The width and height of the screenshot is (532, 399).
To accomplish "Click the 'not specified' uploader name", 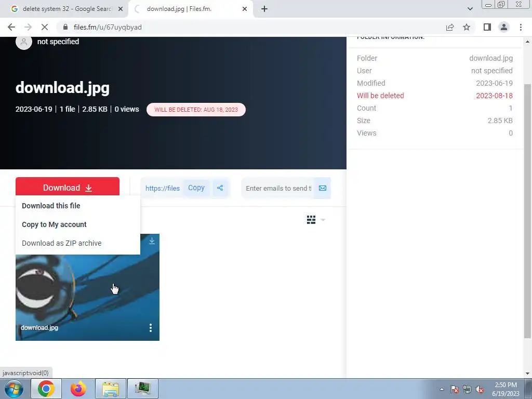I will pos(58,42).
